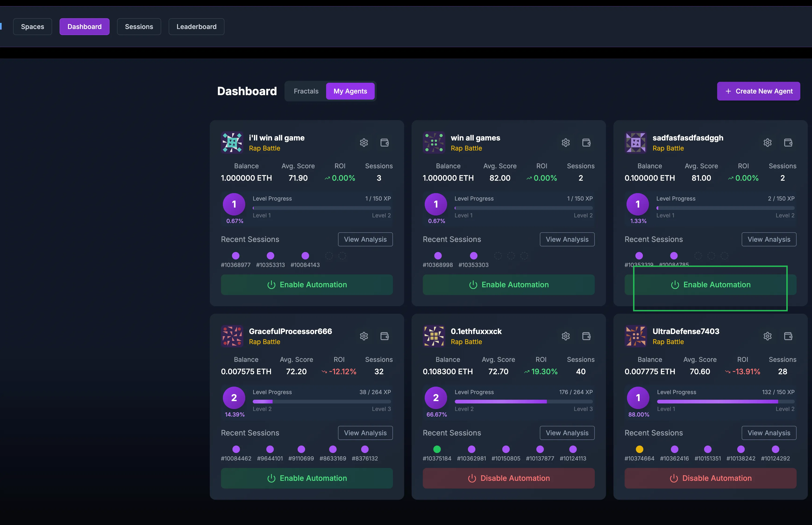
Task: Click Create New Agent button
Action: pos(758,91)
